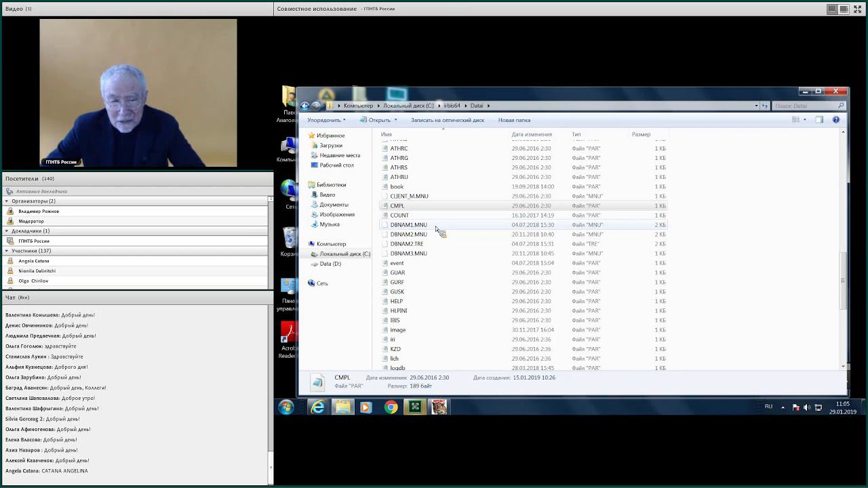
Task: Open the Изображения library
Action: click(x=337, y=214)
